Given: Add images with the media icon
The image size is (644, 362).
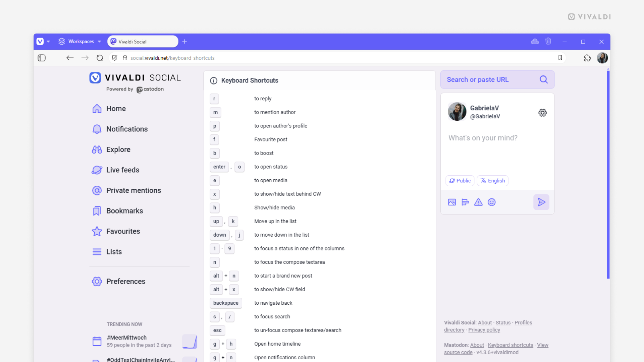Looking at the screenshot, I should tap(452, 202).
